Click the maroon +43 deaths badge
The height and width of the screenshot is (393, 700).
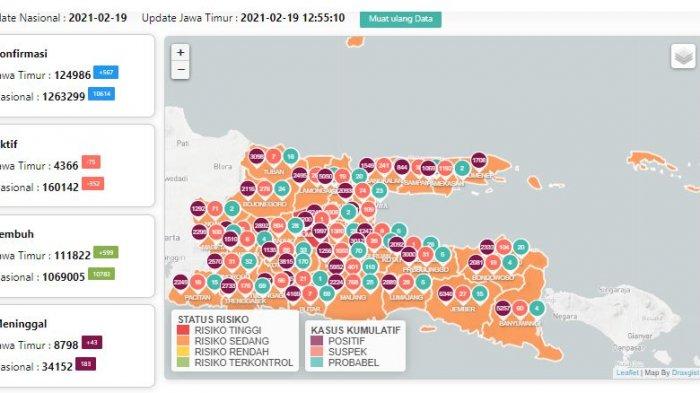92,343
